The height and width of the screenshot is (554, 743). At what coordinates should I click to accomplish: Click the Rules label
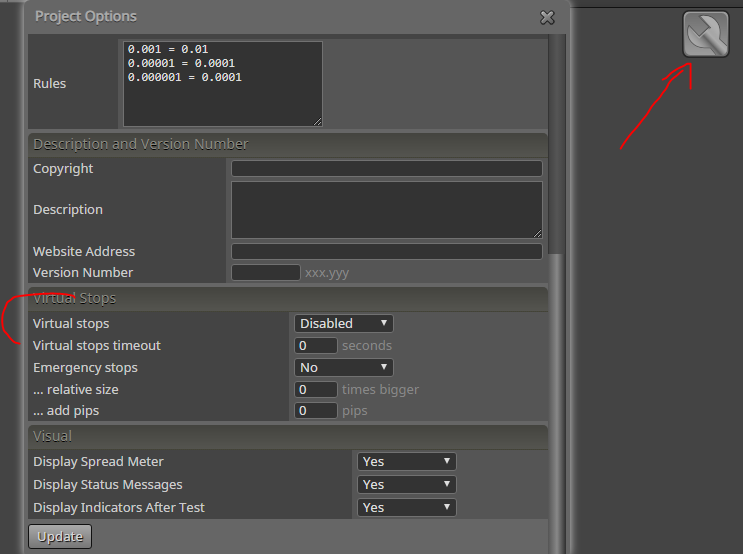point(49,83)
